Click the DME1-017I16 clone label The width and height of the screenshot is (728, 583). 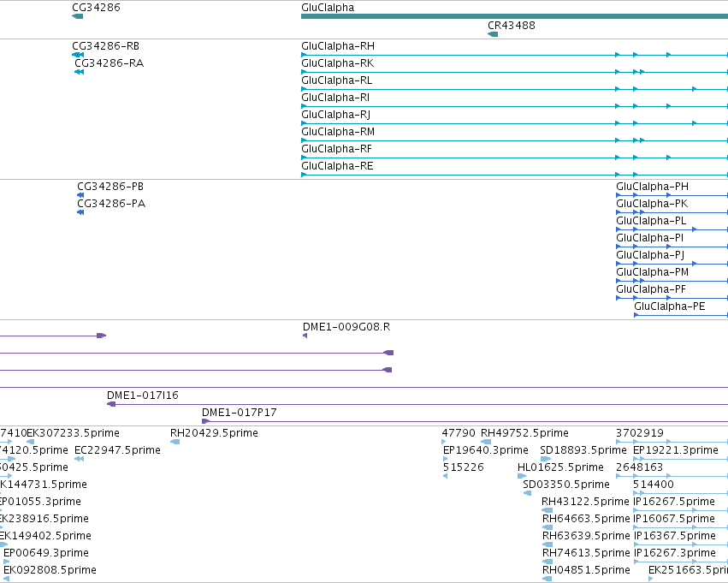tap(143, 396)
